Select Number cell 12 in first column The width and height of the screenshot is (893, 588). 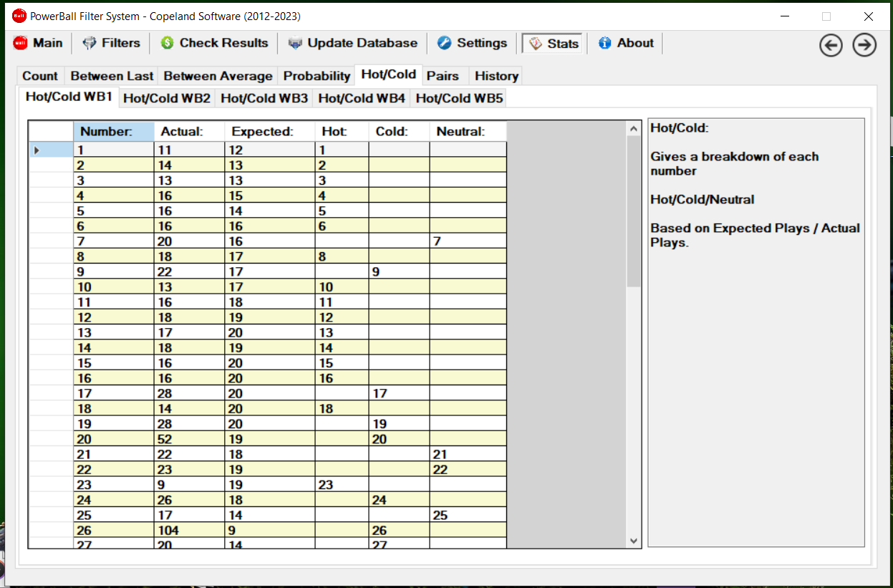pyautogui.click(x=114, y=317)
